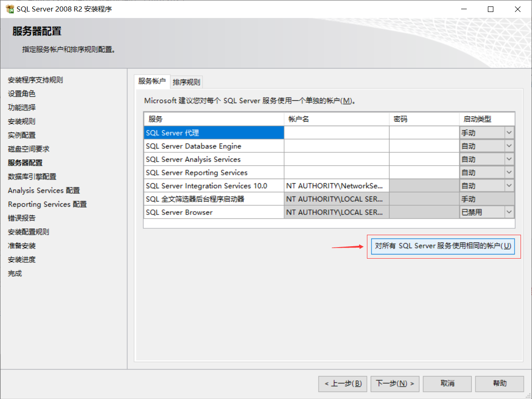Click account name field for SQL Server 代理
This screenshot has width=532, height=399.
[337, 133]
